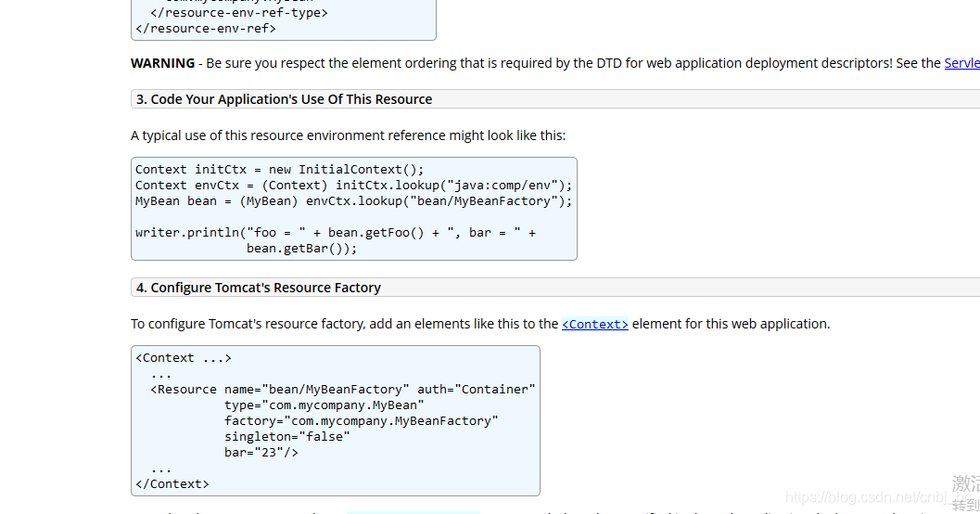Click sentence 'To configure Tomcat's resource factory'
The image size is (980, 514).
(x=480, y=324)
